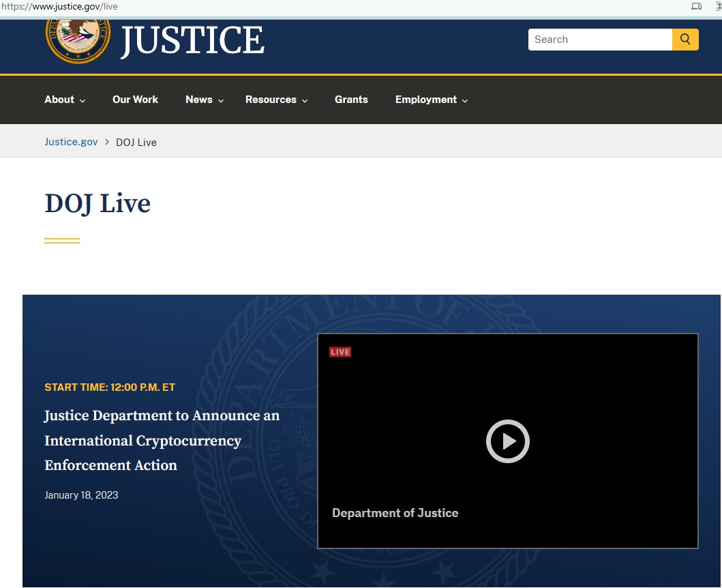Click the Department of Justice seal logo
This screenshot has width=722, height=588.
(78, 42)
